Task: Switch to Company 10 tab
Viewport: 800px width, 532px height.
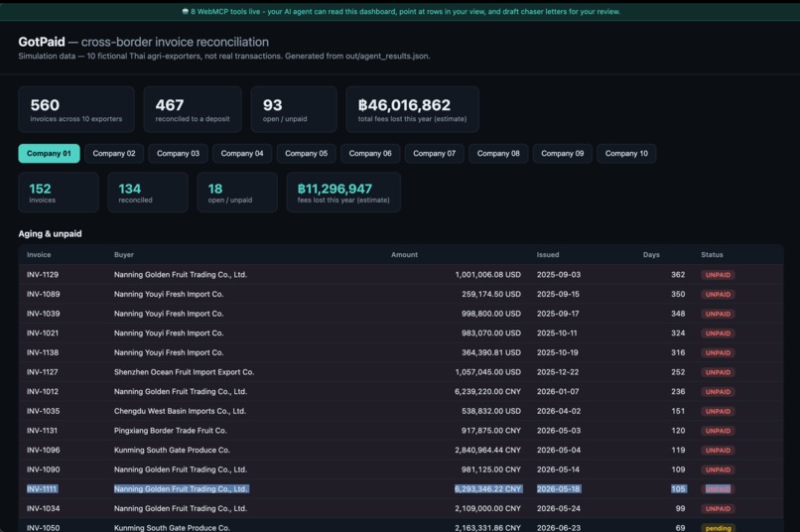Action: point(626,154)
